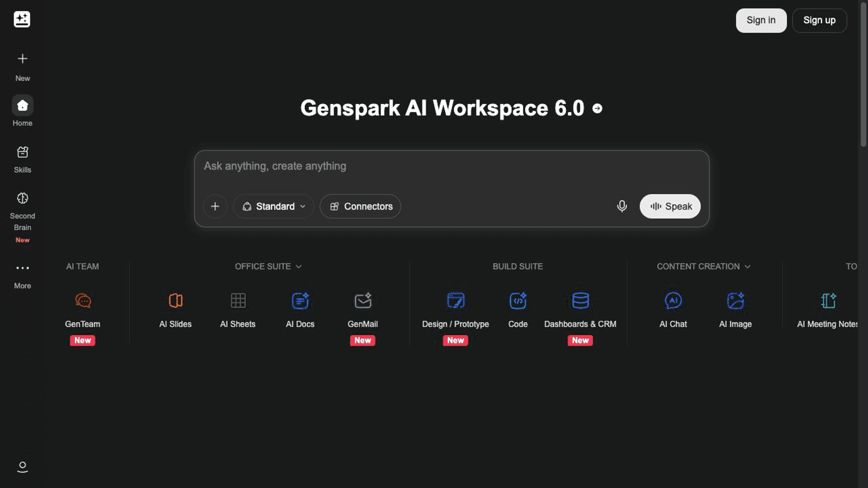Click the Ask anything prompt input field

tap(452, 166)
